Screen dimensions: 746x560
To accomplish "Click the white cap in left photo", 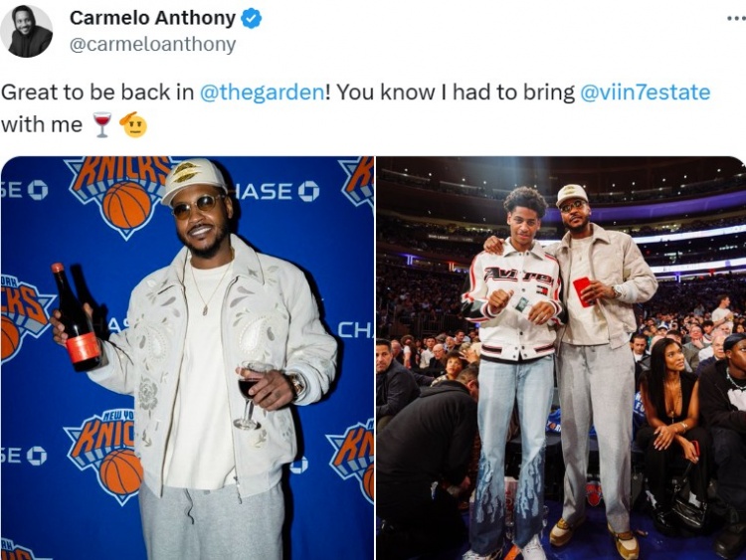I will point(193,180).
